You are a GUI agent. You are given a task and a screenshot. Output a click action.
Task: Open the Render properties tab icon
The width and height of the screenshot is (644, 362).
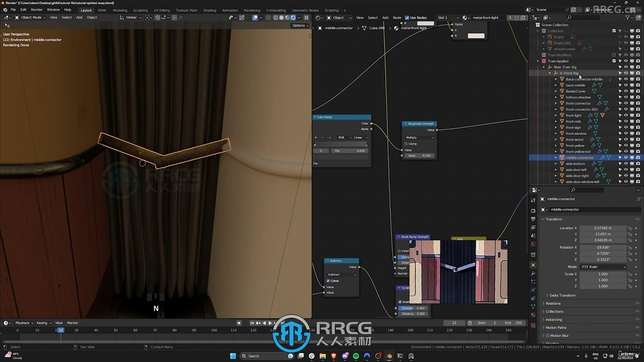(x=533, y=210)
